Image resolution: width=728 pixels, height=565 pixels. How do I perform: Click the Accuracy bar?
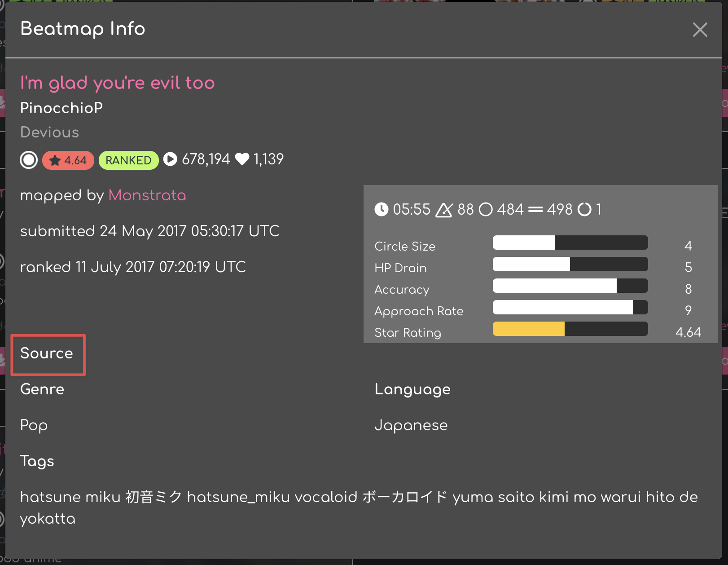(570, 286)
